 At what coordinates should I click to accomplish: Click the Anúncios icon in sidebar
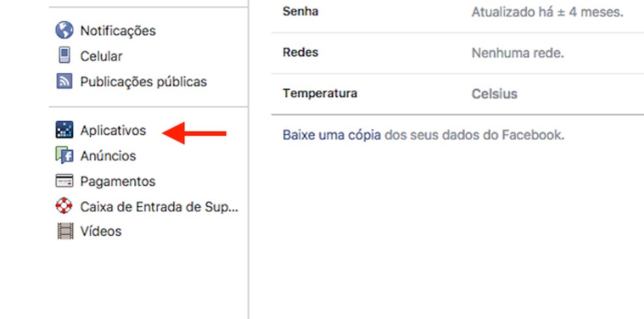tap(64, 156)
